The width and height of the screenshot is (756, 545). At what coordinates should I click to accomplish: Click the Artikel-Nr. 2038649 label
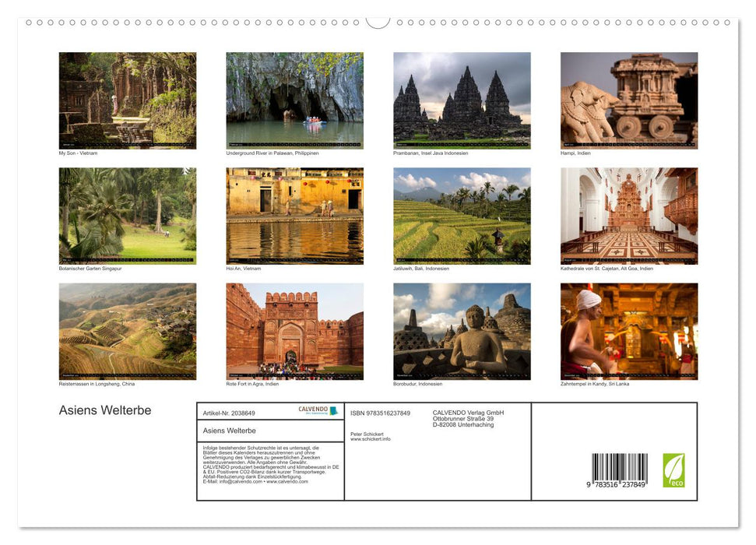230,413
